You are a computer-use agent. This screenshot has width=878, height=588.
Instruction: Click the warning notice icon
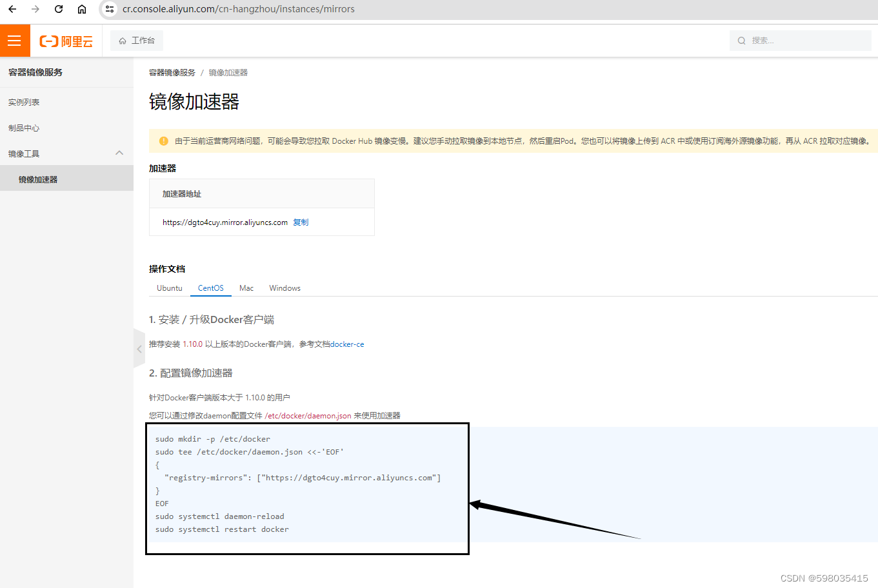pos(163,141)
